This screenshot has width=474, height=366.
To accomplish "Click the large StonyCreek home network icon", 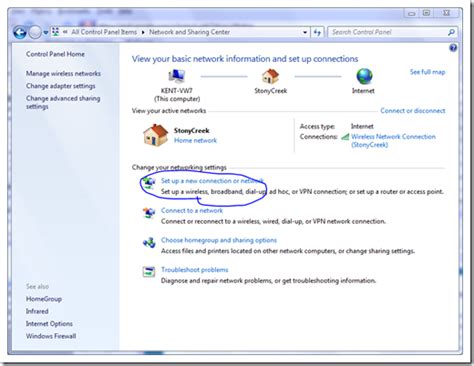I will (155, 135).
